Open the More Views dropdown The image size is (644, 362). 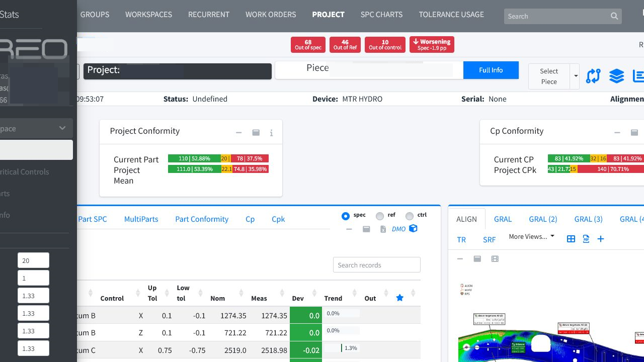point(531,237)
